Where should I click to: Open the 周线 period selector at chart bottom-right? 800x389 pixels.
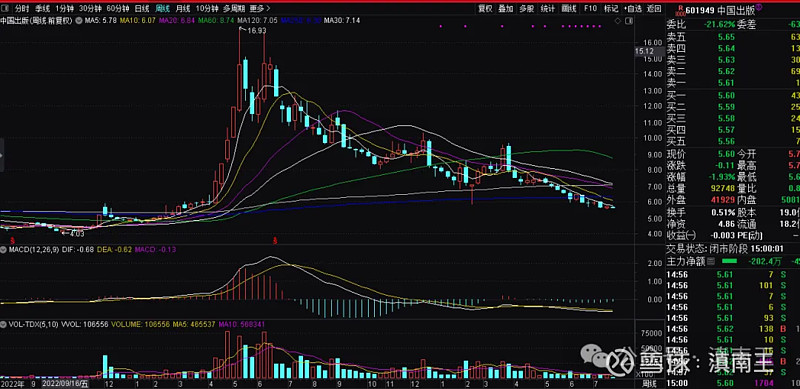pos(649,383)
